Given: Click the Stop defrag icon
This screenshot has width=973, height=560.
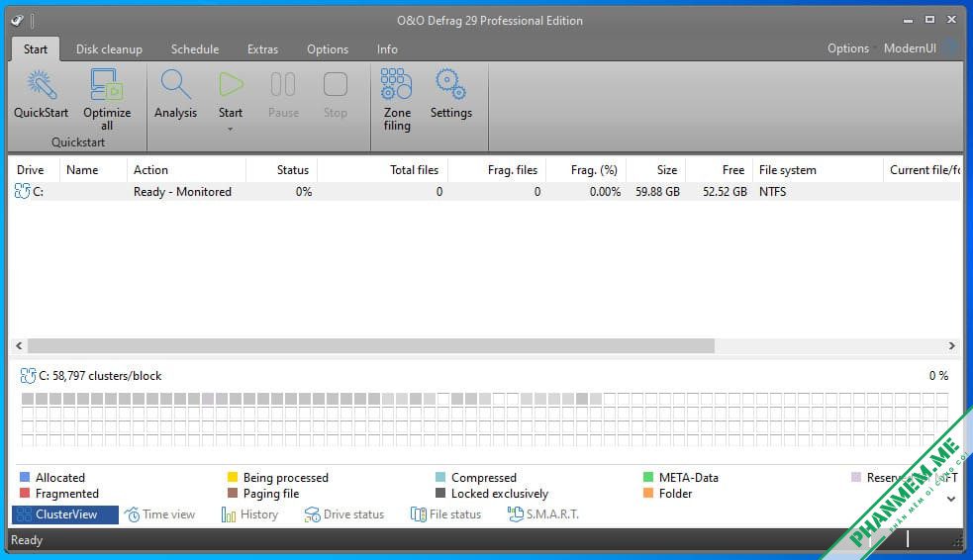Looking at the screenshot, I should click(336, 85).
